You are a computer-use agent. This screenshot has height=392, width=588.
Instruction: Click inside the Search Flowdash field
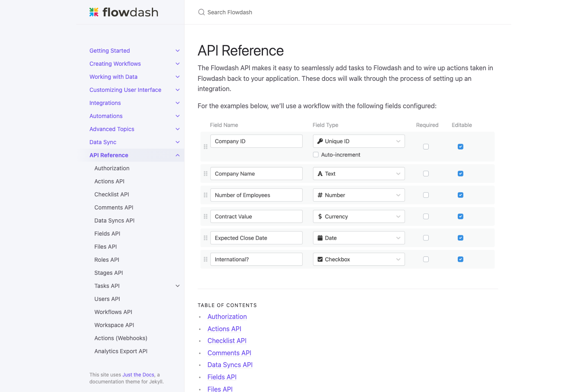230,12
